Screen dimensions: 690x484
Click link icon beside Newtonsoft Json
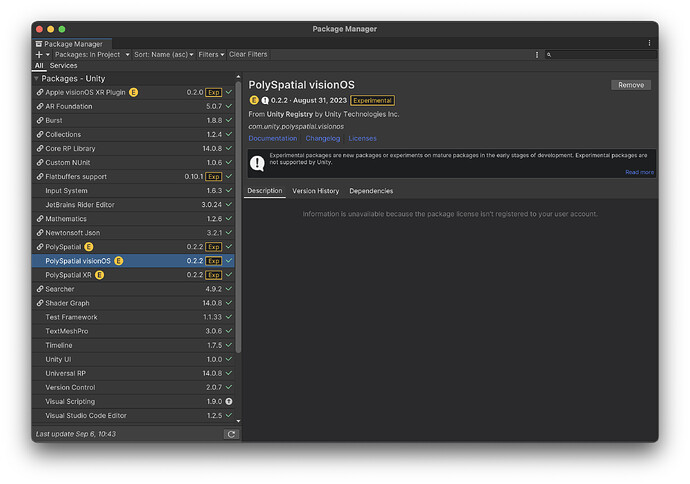pos(40,233)
